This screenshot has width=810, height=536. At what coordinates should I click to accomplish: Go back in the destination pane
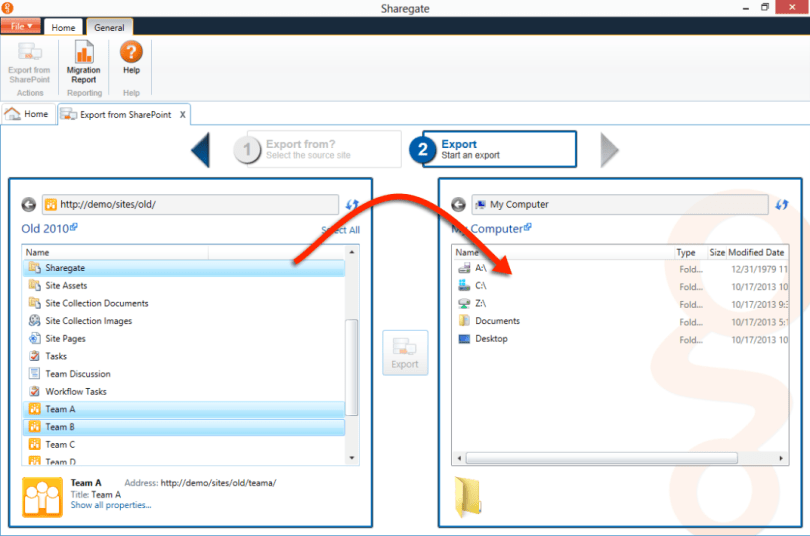(458, 204)
